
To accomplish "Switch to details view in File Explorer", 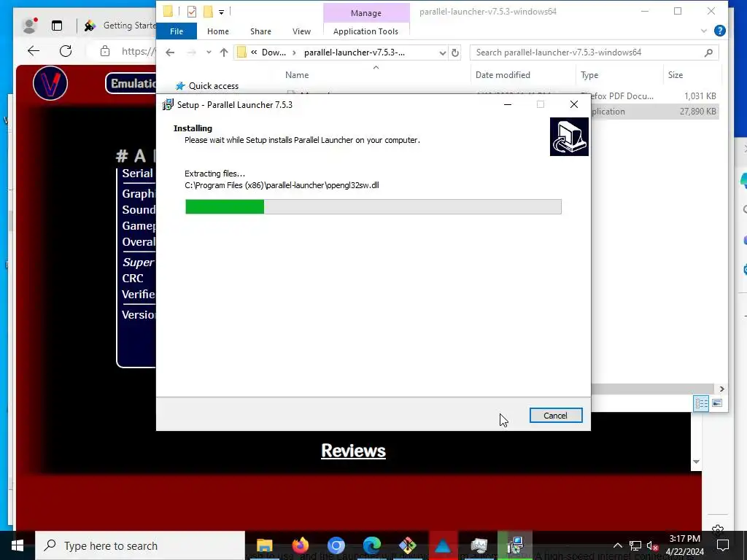I will coord(701,403).
